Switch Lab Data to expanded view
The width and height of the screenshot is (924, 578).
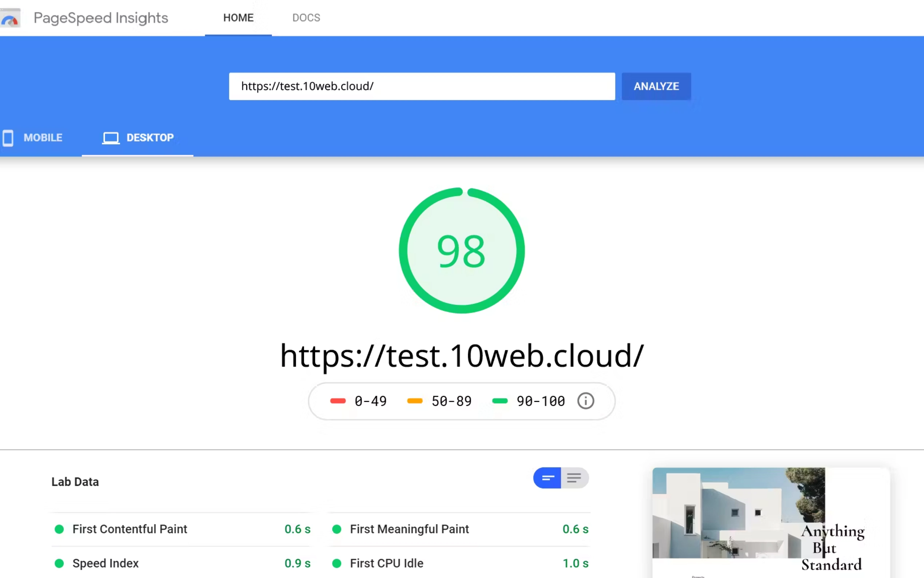(574, 478)
